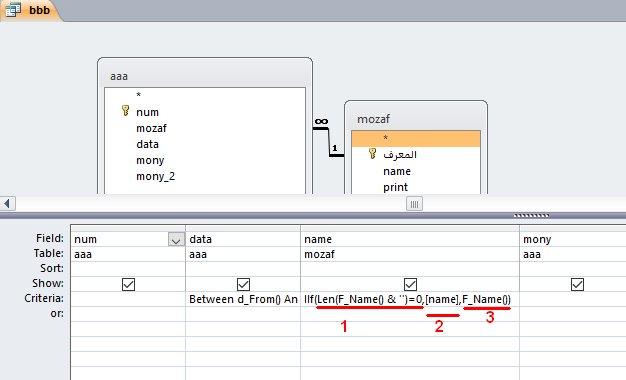Click the pane splitter grip handle
Viewport: 626px width, 380px height.
pyautogui.click(x=531, y=216)
